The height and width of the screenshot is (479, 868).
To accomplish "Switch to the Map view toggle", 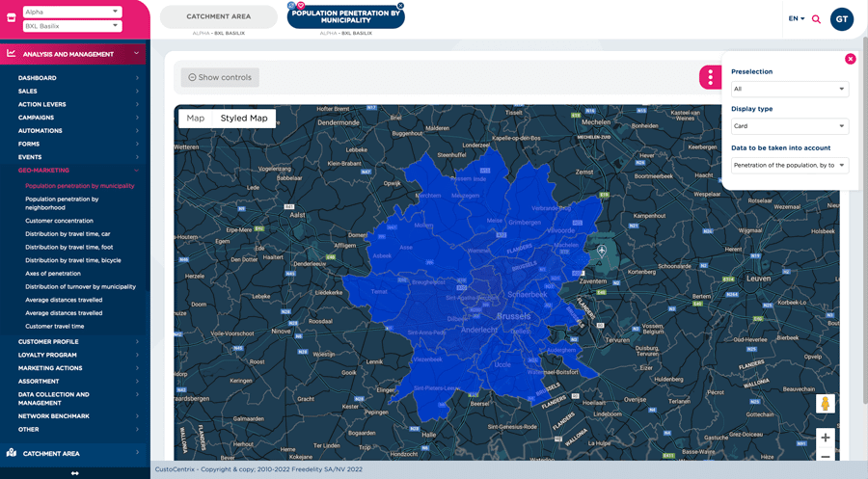I will click(196, 119).
